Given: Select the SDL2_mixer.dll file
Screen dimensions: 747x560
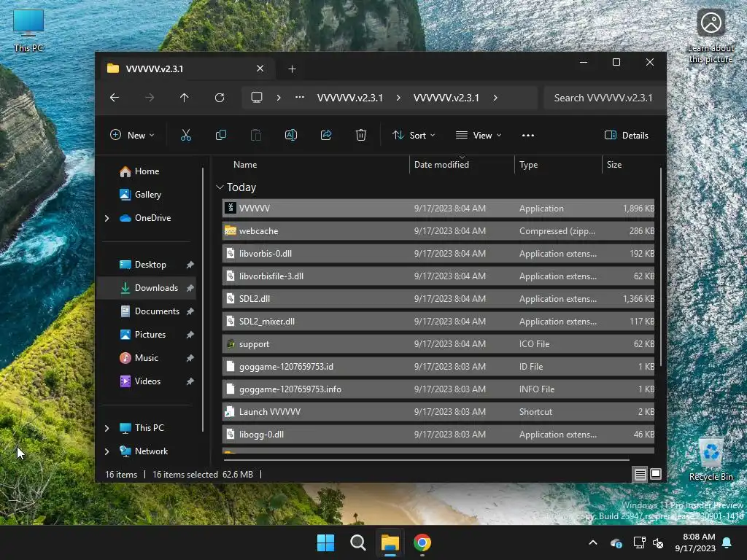Looking at the screenshot, I should coord(438,322).
